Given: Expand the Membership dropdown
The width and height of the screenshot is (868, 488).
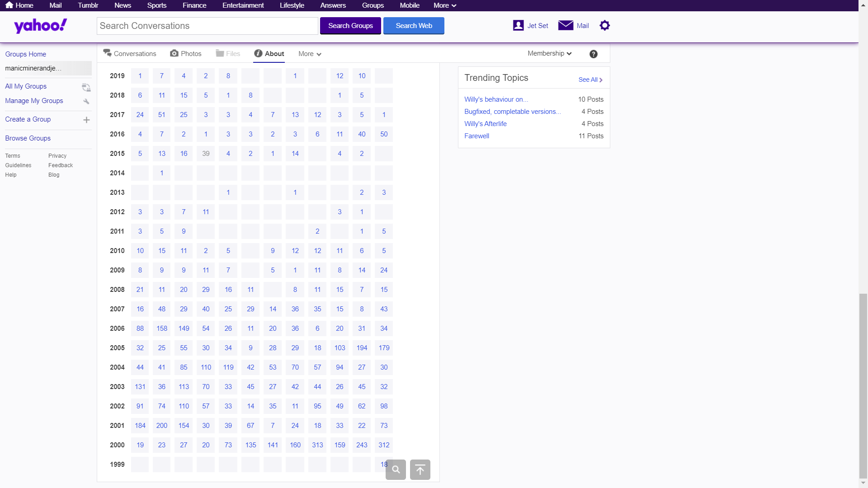Looking at the screenshot, I should point(549,53).
